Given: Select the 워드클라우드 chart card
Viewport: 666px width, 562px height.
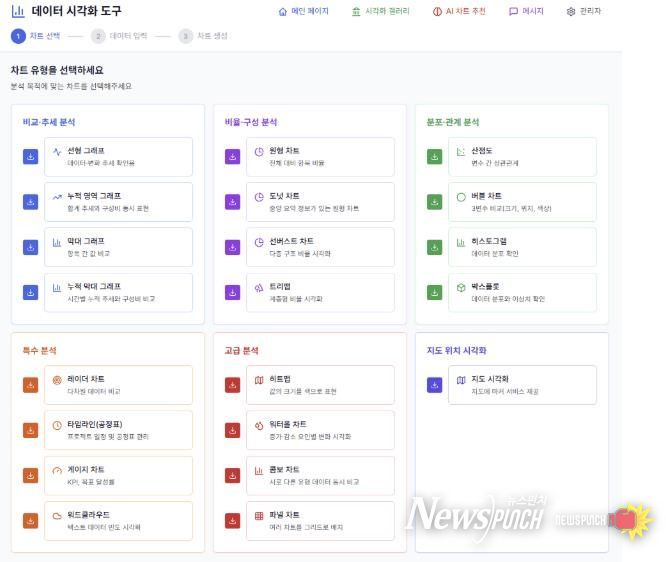Looking at the screenshot, I should (x=118, y=520).
